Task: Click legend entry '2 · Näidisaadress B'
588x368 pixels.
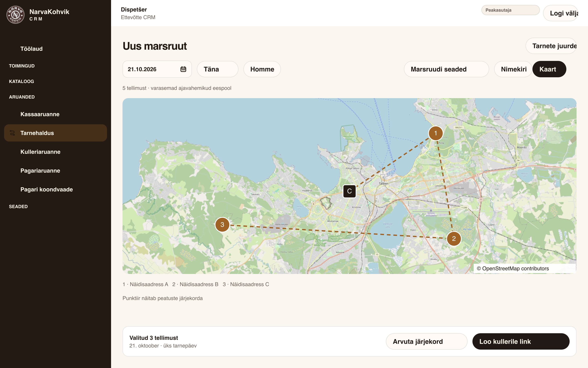Action: pyautogui.click(x=195, y=284)
